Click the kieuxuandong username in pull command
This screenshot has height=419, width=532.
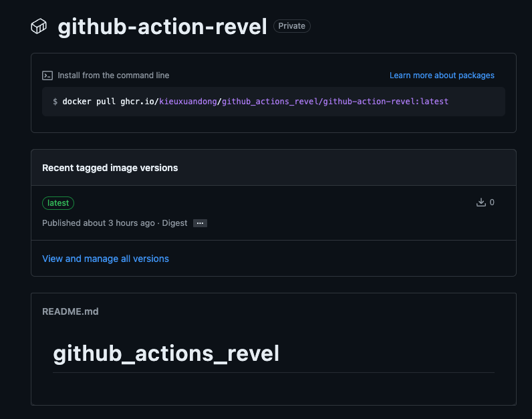click(188, 102)
